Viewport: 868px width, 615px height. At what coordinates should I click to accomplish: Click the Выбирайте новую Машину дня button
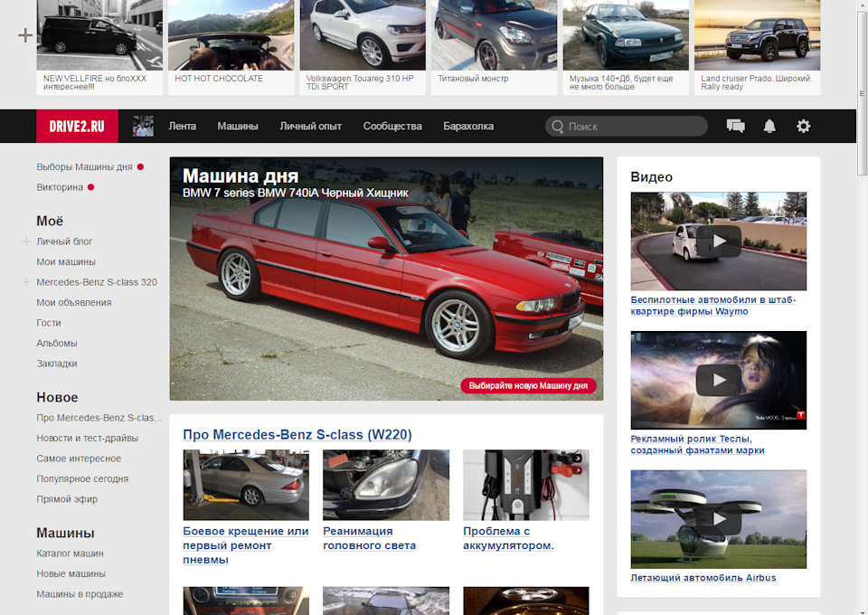tap(528, 386)
